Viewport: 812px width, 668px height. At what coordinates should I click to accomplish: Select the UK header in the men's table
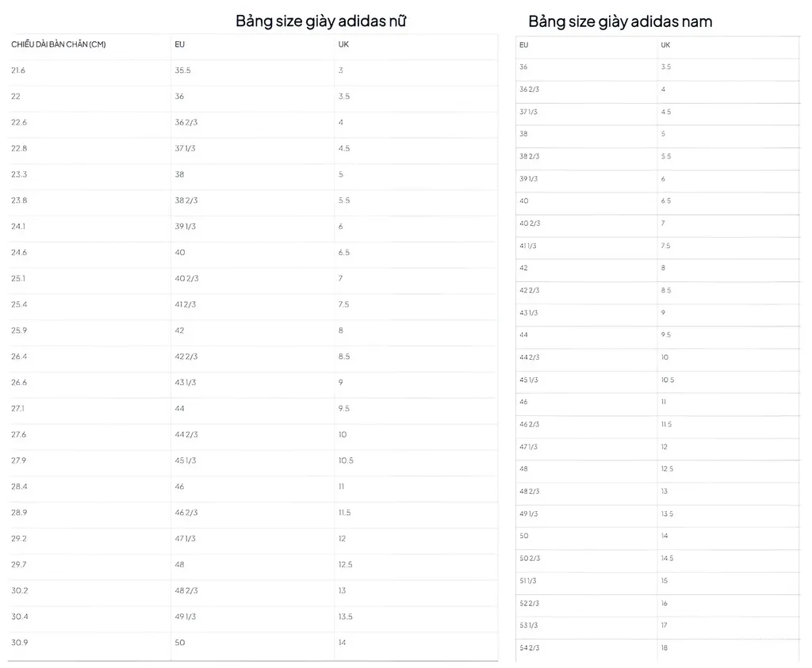665,44
